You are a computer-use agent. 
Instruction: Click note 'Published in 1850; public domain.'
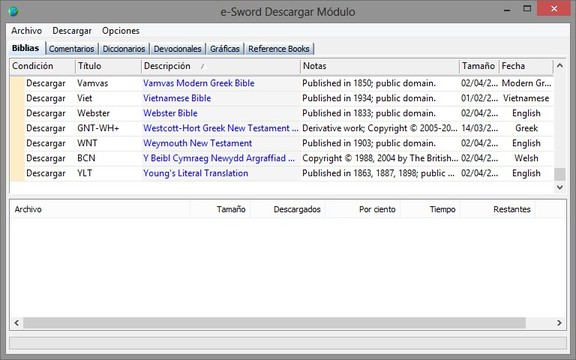pyautogui.click(x=369, y=83)
